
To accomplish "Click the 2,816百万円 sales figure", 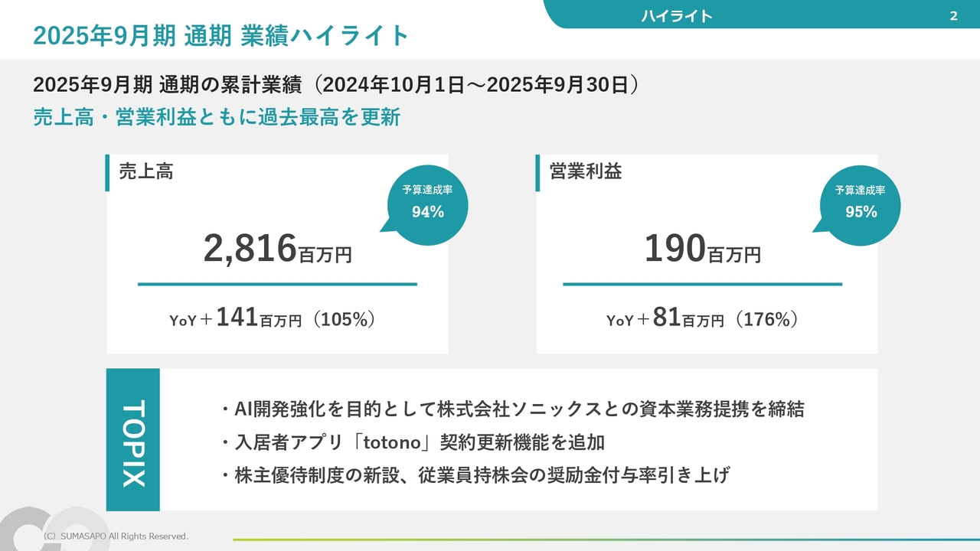I will point(277,249).
